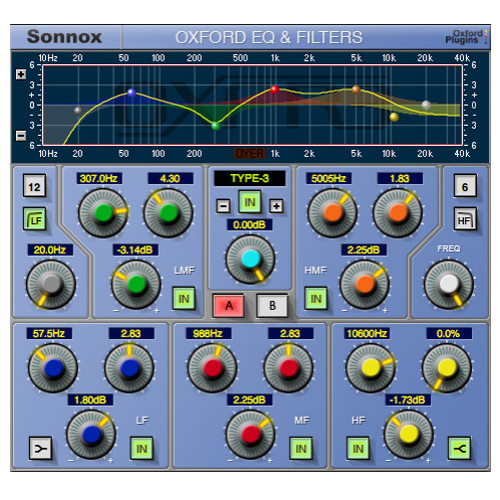Toggle the HF band IN button
Screen dimensions: 500x500
[x=358, y=449]
